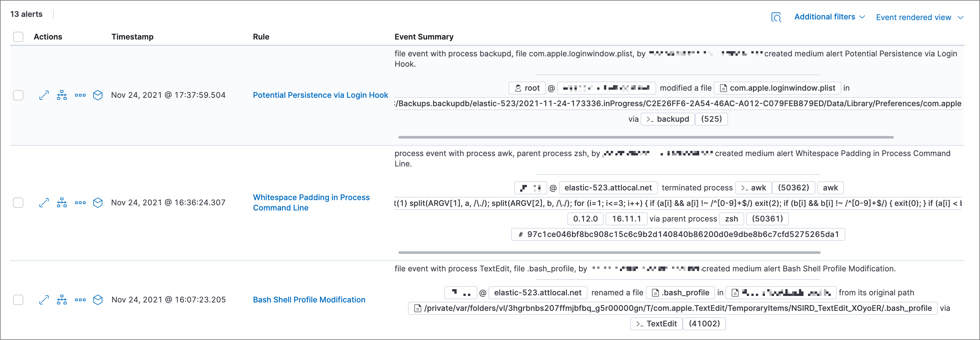
Task: Add the Login Hook alert to a case
Action: coord(98,96)
